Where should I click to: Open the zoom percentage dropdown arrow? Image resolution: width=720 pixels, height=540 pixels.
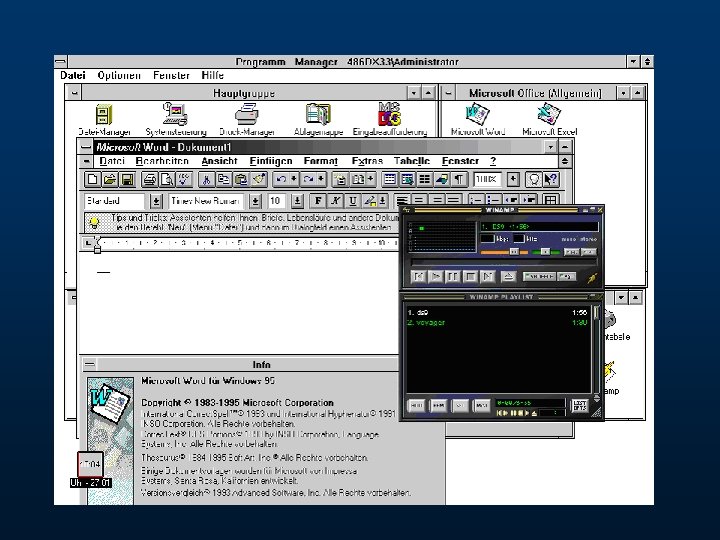pyautogui.click(x=513, y=179)
